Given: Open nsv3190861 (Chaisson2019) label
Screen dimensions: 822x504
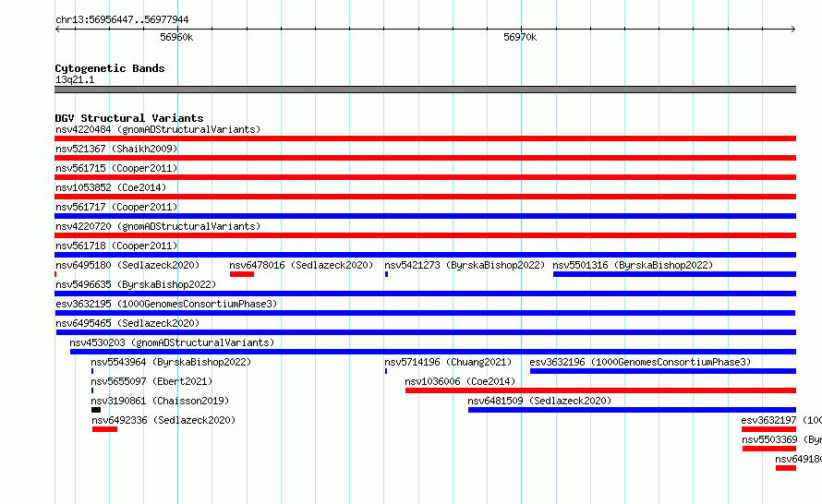Looking at the screenshot, I should (160, 401).
